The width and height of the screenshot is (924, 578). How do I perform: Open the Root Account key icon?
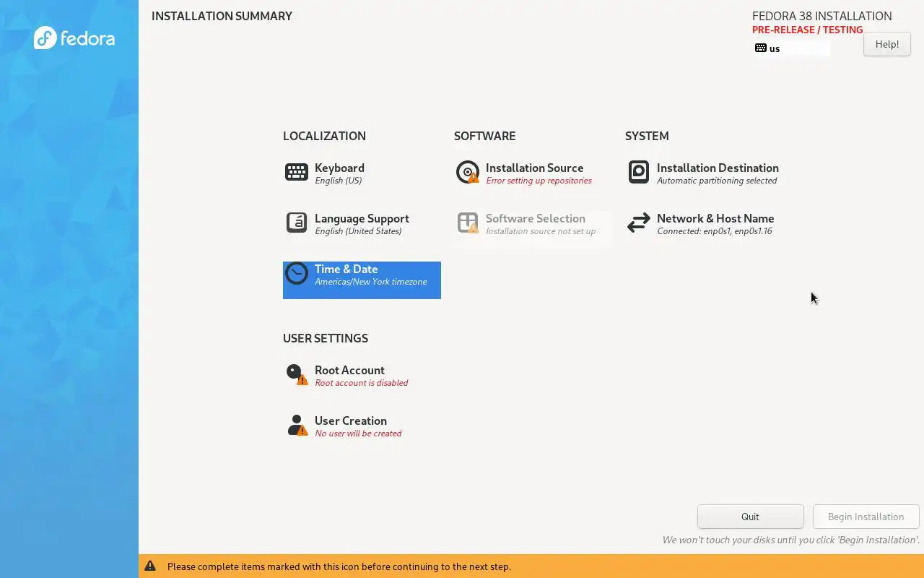click(x=297, y=374)
